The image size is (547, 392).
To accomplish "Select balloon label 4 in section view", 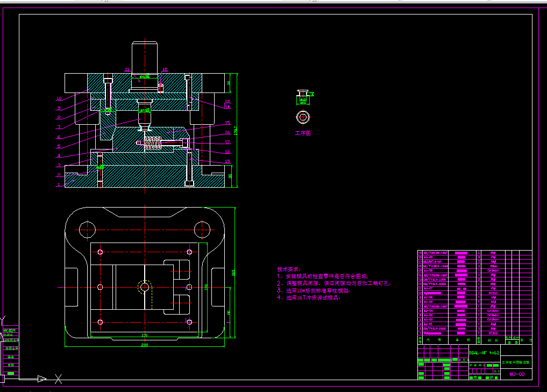I will 59,156.
